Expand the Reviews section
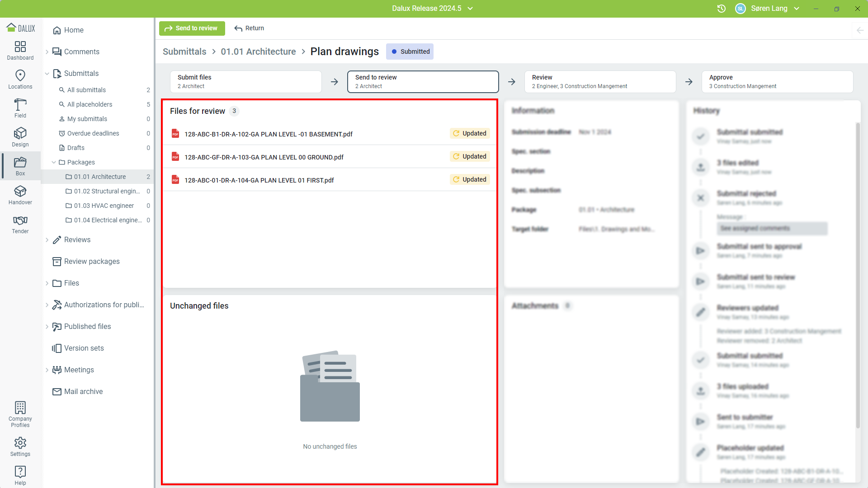This screenshot has width=868, height=488. click(47, 240)
